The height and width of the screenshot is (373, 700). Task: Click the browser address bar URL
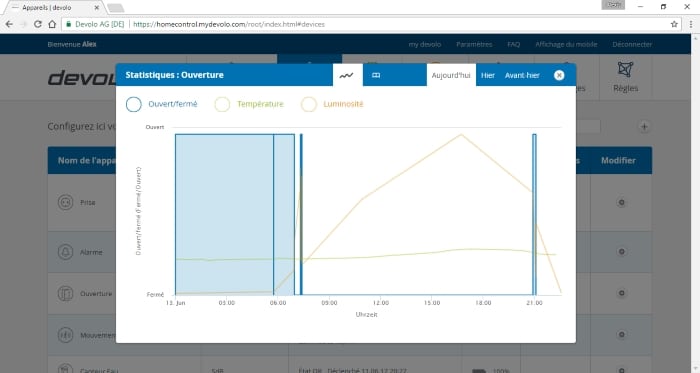[229, 24]
